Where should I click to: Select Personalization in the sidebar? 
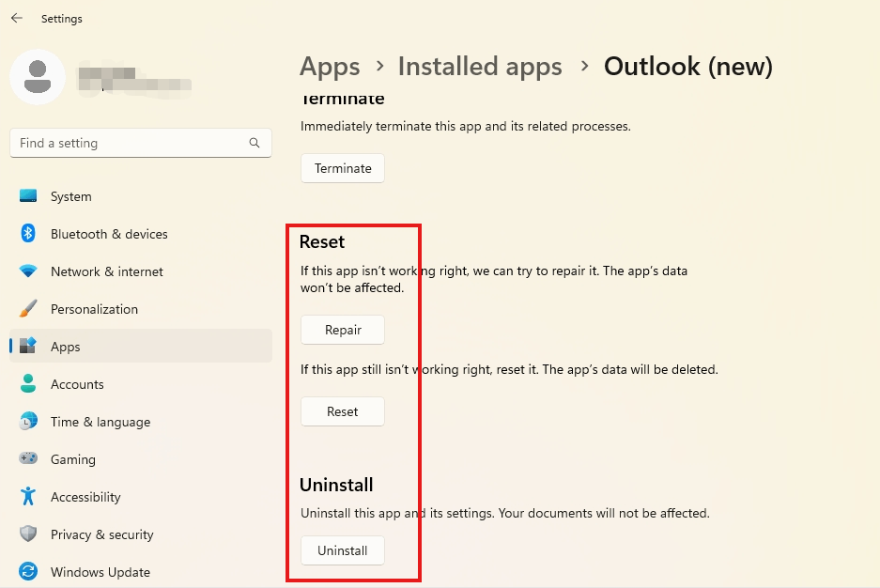pos(94,309)
